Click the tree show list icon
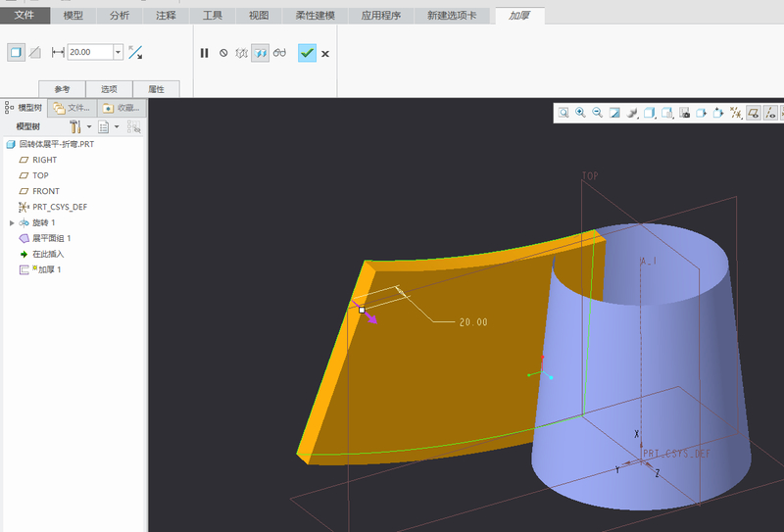This screenshot has width=784, height=532. coord(104,127)
